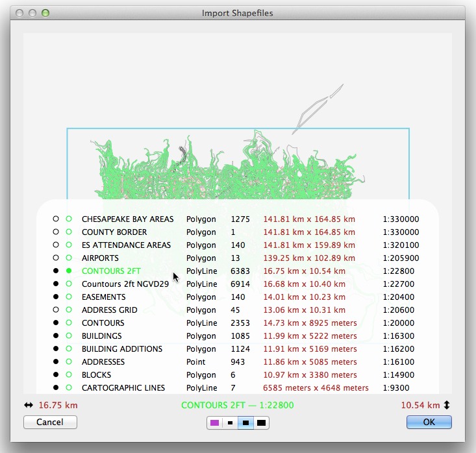Select green circle for Countours 2ft NGVD29

tap(69, 284)
